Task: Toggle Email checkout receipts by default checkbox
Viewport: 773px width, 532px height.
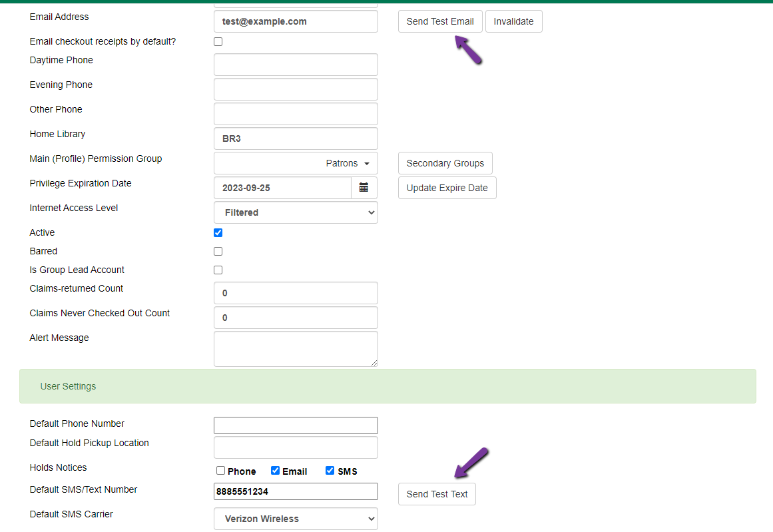Action: [218, 42]
